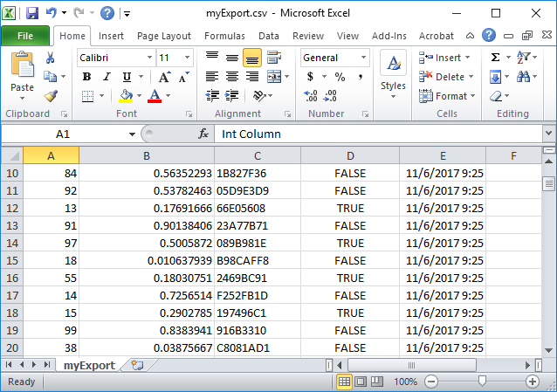The height and width of the screenshot is (392, 557).
Task: Switch to the Formulas tab
Action: point(224,36)
